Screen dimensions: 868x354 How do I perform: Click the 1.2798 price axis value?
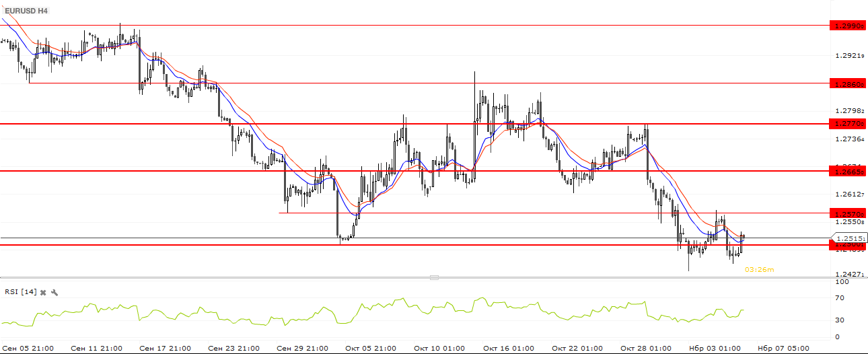point(848,110)
